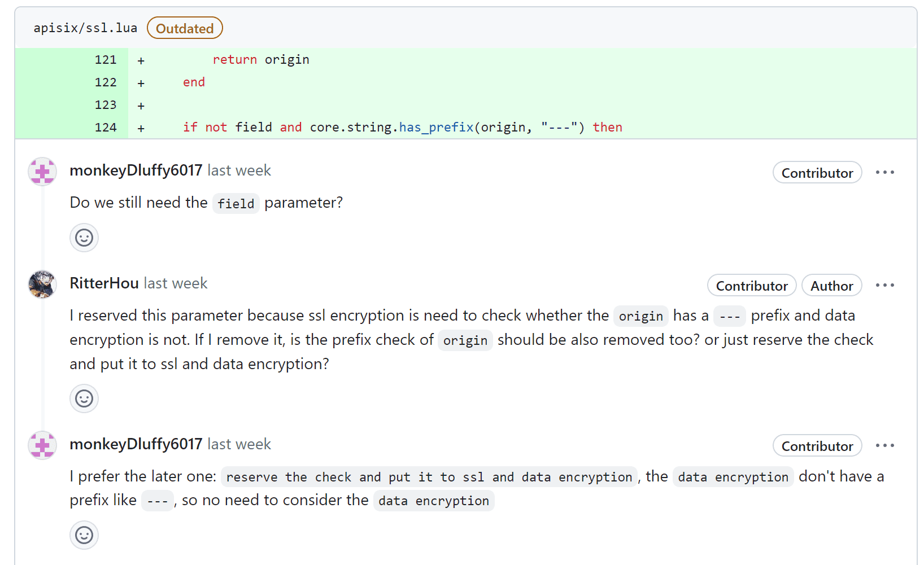Viewport: 924px width, 565px height.
Task: Open three-dot menu on "I prefer the later" comment
Action: coord(884,445)
